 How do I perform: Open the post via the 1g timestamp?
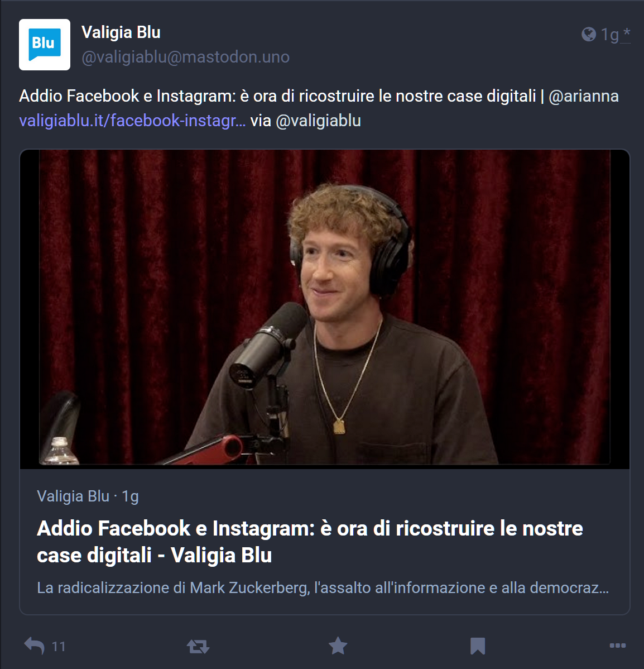[609, 35]
